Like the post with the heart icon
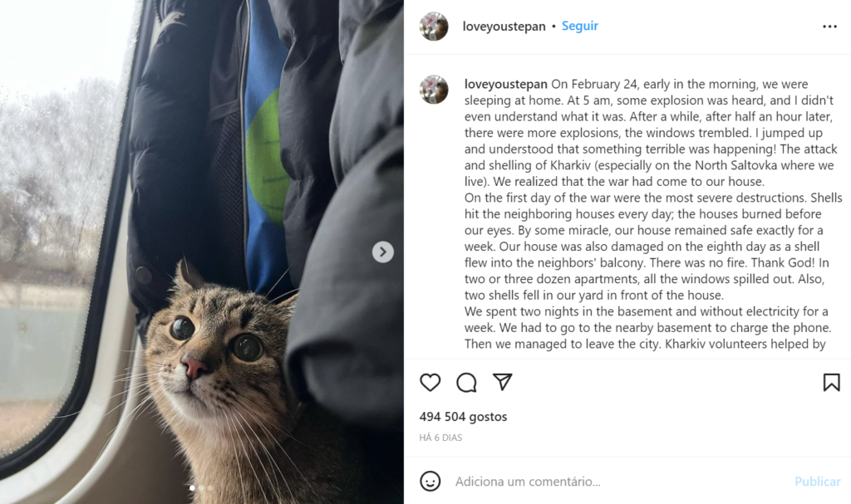 coord(430,383)
